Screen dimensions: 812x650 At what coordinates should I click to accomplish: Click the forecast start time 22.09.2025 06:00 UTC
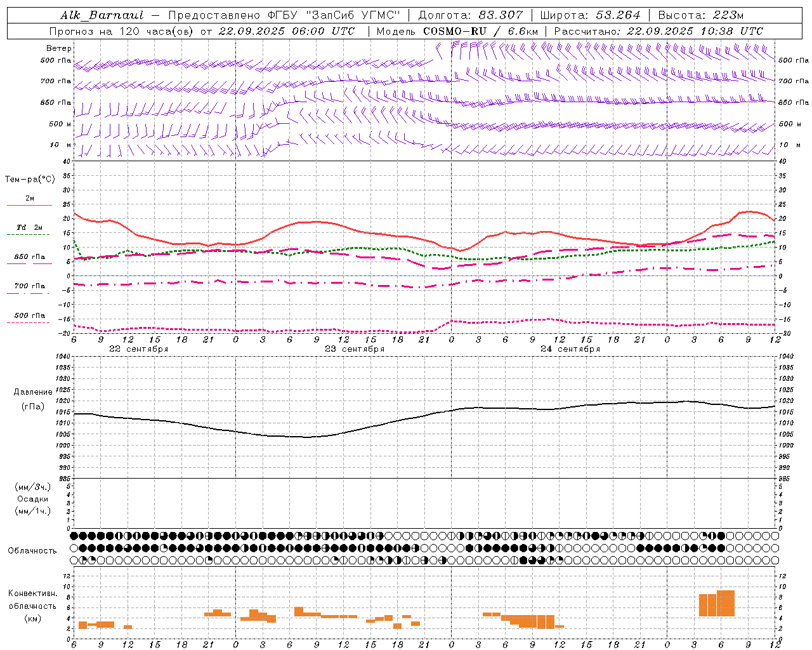tap(286, 30)
